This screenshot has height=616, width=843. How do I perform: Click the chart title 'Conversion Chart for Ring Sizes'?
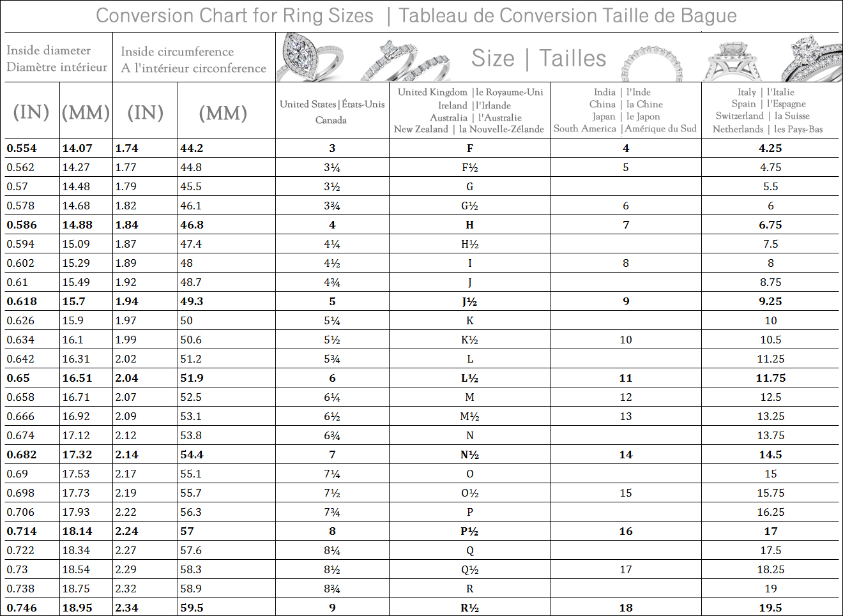click(234, 16)
